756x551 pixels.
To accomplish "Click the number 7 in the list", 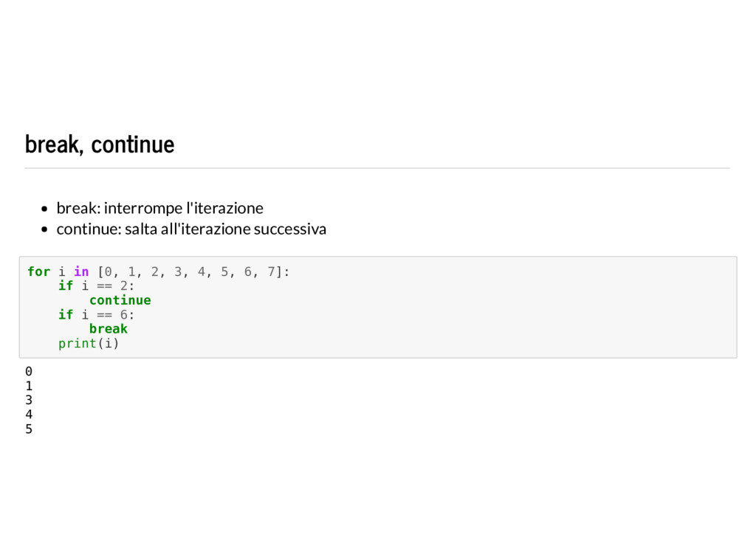I will click(272, 271).
